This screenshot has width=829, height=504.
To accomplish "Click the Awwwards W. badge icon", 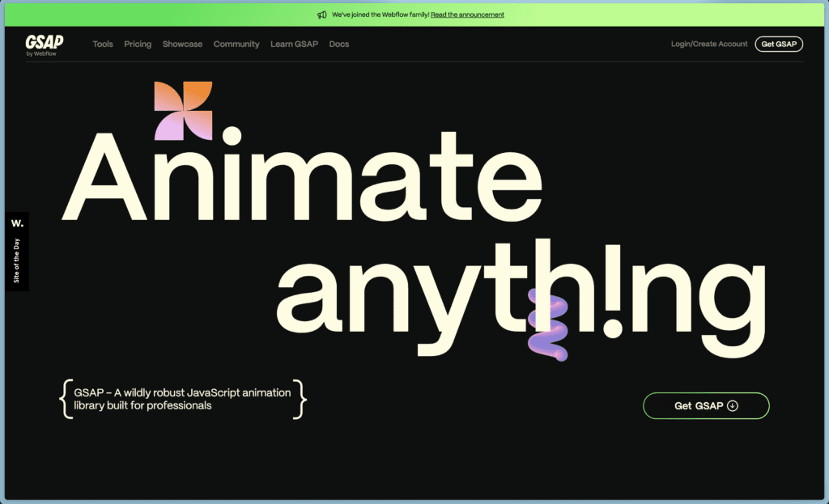I will (x=18, y=222).
